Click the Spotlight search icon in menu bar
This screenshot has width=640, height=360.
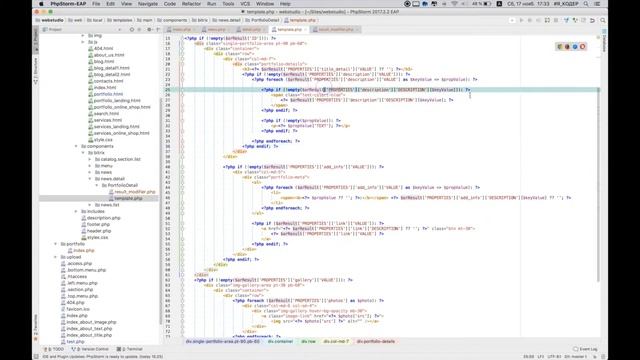point(586,4)
